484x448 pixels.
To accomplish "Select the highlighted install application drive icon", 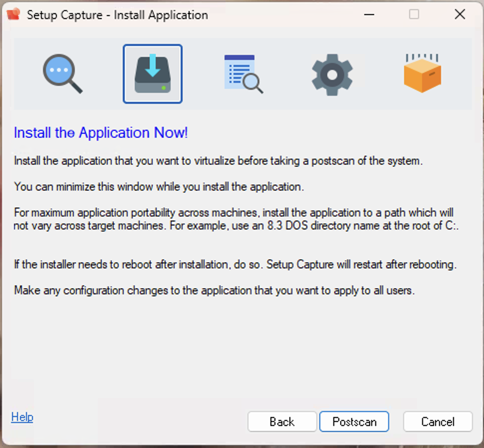I will (153, 74).
